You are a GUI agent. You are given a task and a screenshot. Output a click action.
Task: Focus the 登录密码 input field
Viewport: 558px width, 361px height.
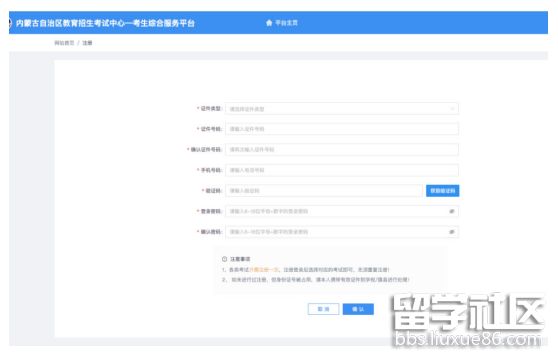[342, 211]
